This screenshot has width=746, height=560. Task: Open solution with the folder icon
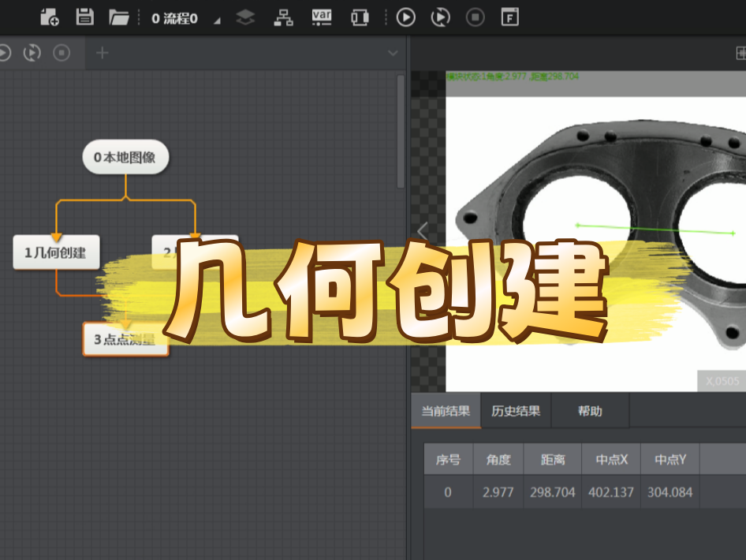click(x=119, y=17)
